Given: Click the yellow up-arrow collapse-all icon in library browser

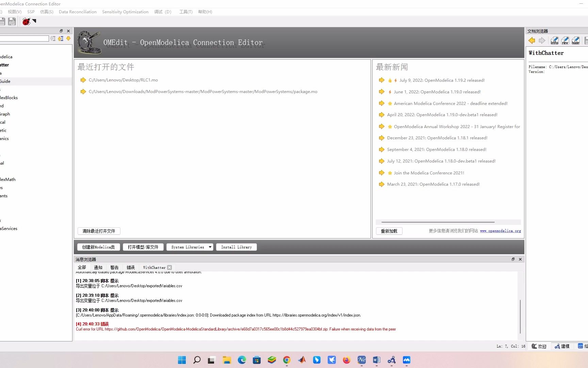Looking at the screenshot, I should tap(61, 39).
